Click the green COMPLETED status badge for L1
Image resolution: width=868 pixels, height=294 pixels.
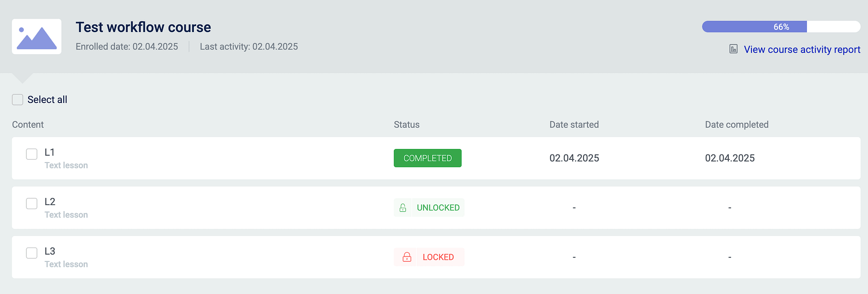[x=427, y=158]
